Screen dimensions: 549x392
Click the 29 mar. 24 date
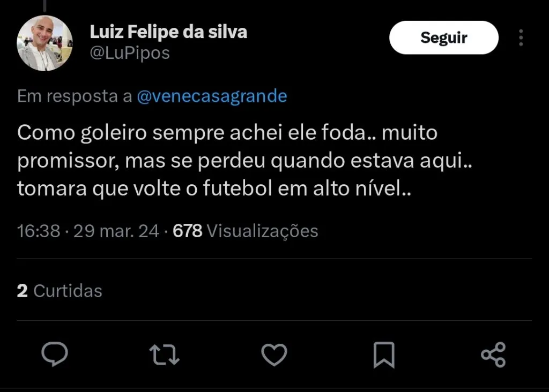(x=116, y=231)
